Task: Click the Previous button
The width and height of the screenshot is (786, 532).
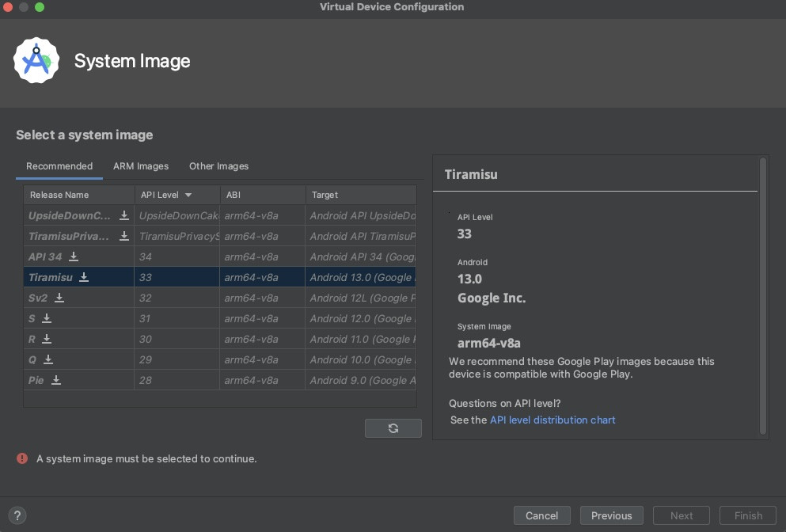Action: tap(611, 515)
